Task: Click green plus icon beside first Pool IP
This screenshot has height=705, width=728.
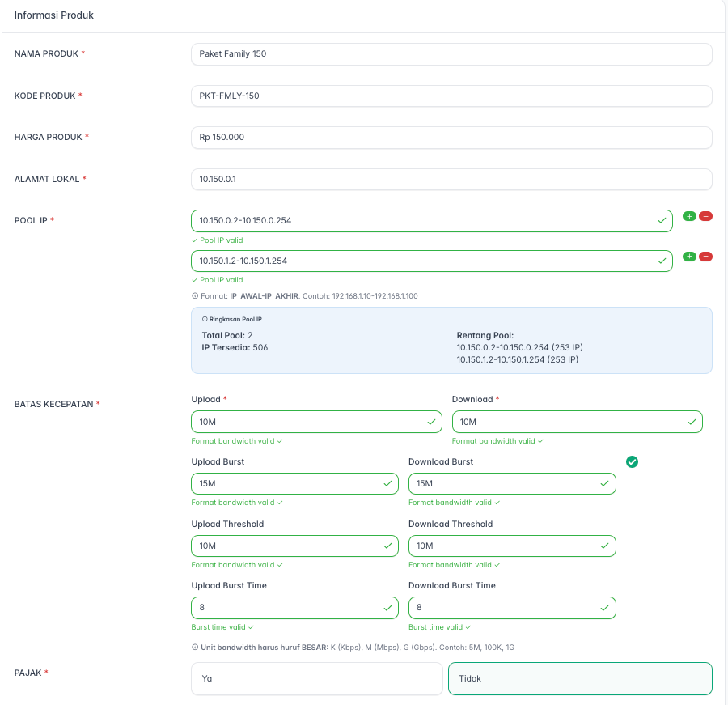Action: [689, 216]
